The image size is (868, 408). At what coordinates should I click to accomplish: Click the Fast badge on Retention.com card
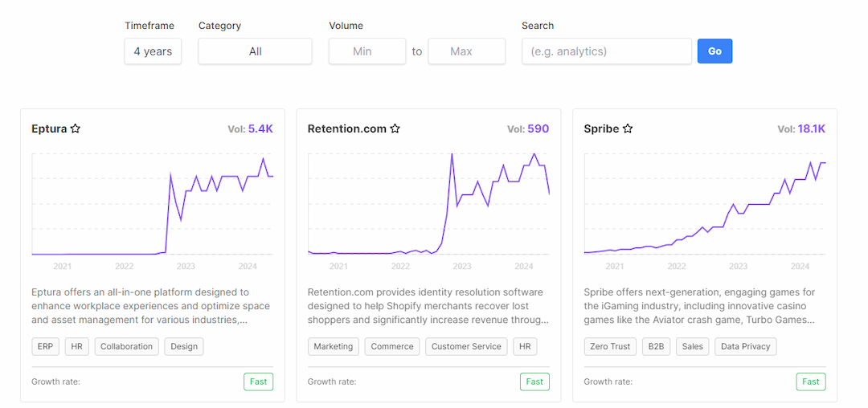point(534,381)
